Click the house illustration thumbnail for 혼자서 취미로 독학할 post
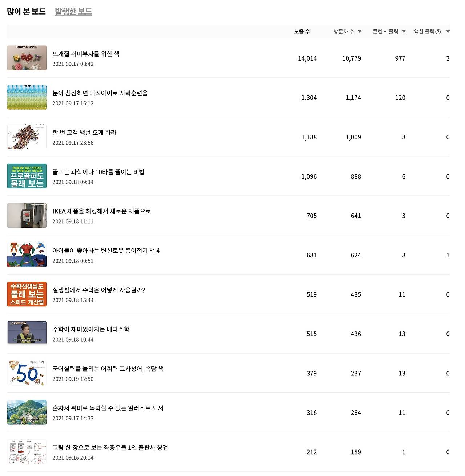Screen dimensions: 465x476 (27, 412)
